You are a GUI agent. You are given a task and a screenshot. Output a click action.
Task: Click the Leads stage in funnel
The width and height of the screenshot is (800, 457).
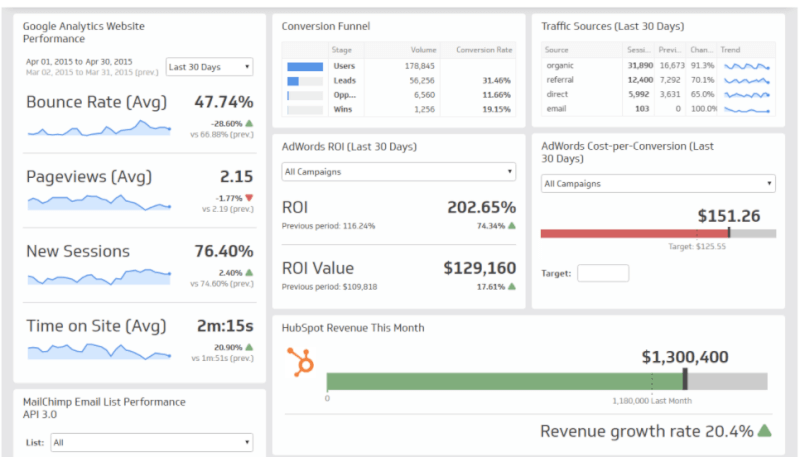pyautogui.click(x=345, y=80)
